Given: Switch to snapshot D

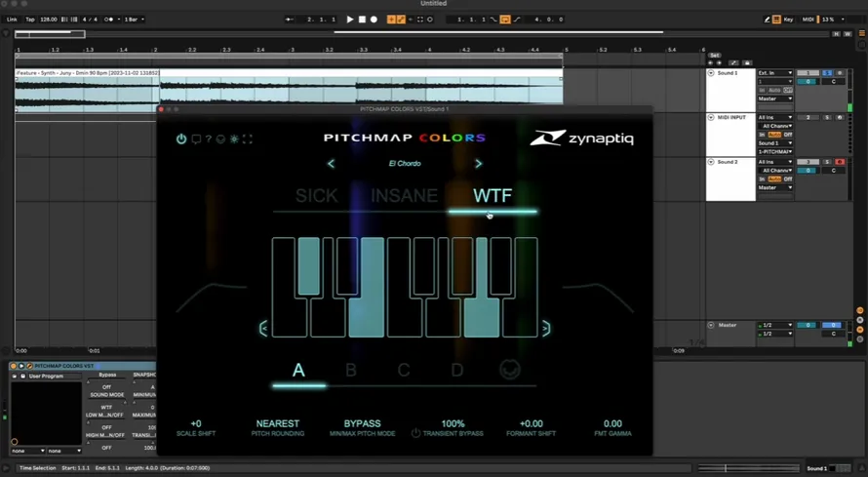Looking at the screenshot, I should point(456,370).
